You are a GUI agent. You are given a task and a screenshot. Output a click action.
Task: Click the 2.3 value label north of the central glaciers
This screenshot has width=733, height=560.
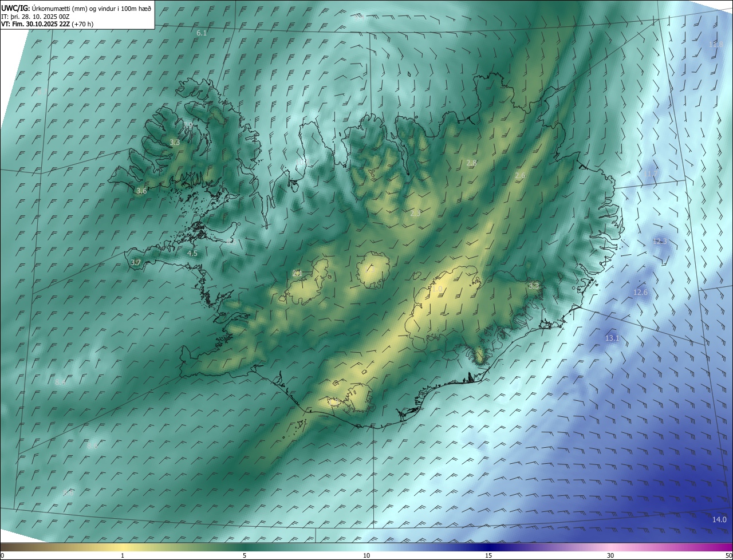tap(416, 213)
